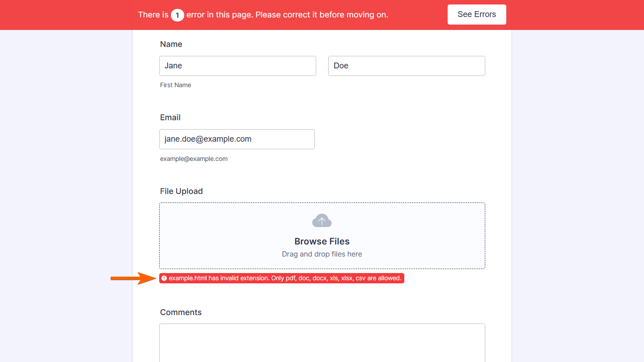Screen dimensions: 644x362
Task: Click the 'First Name' sublabel text
Action: pyautogui.click(x=175, y=85)
